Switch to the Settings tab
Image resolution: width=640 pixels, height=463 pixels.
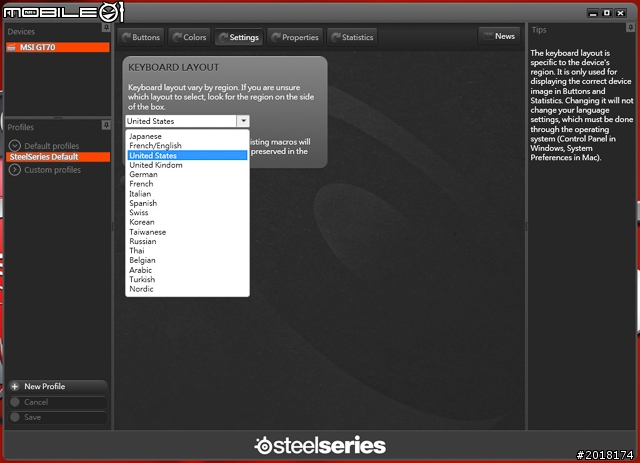click(239, 37)
